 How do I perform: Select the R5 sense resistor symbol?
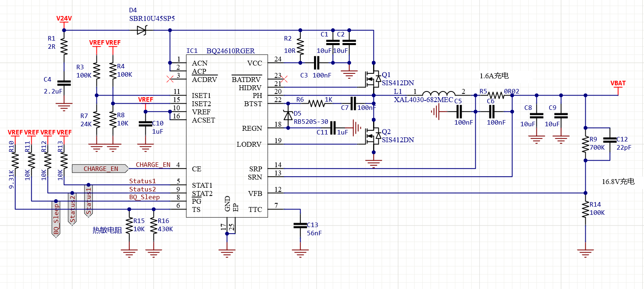tap(496, 96)
